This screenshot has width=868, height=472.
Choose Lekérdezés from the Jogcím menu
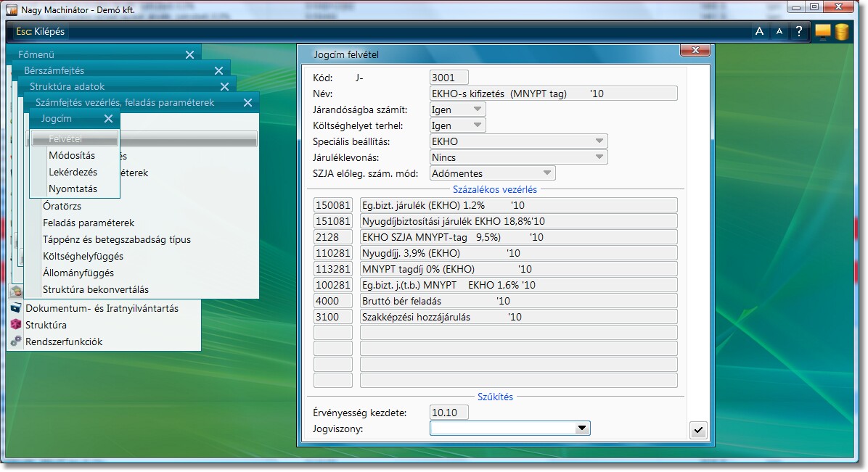73,172
